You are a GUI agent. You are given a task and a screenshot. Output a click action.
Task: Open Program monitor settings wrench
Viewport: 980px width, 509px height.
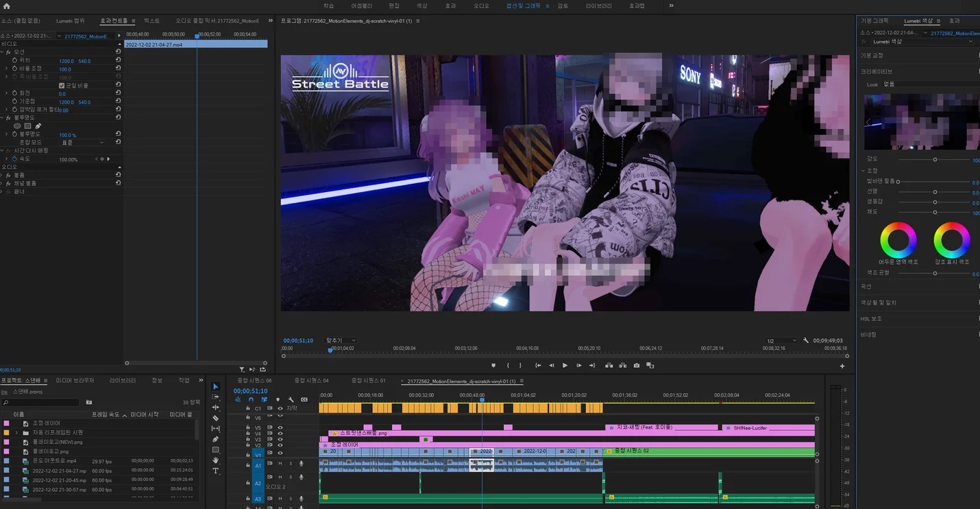pyautogui.click(x=806, y=340)
